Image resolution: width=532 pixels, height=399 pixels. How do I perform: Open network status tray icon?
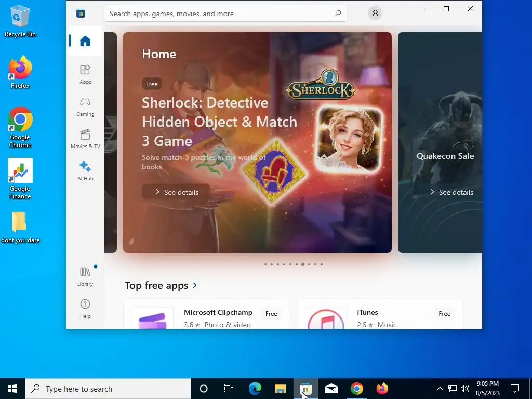pos(453,389)
